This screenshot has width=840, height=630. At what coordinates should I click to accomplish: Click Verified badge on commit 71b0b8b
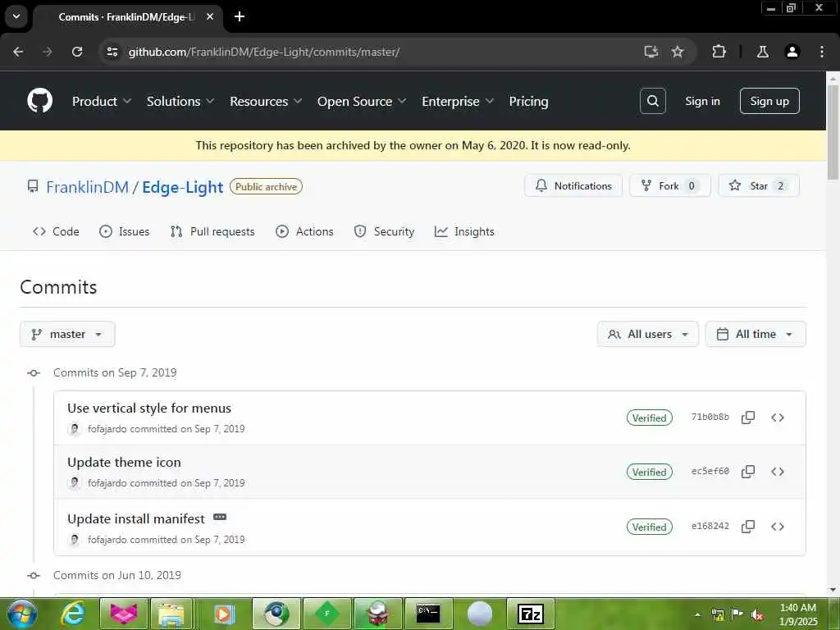650,418
